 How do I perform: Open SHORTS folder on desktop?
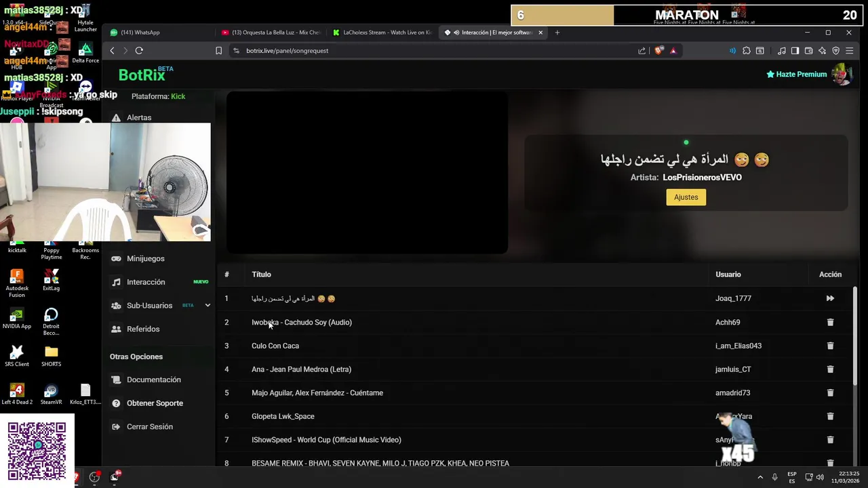click(x=51, y=356)
